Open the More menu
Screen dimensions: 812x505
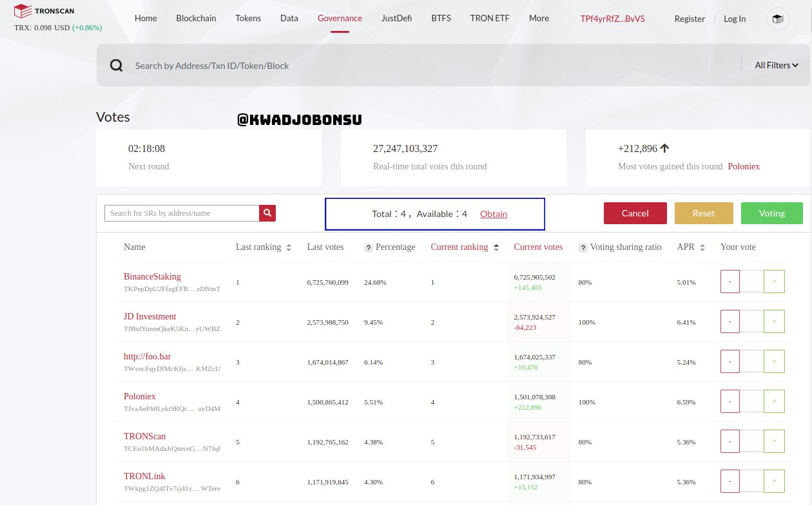point(539,18)
